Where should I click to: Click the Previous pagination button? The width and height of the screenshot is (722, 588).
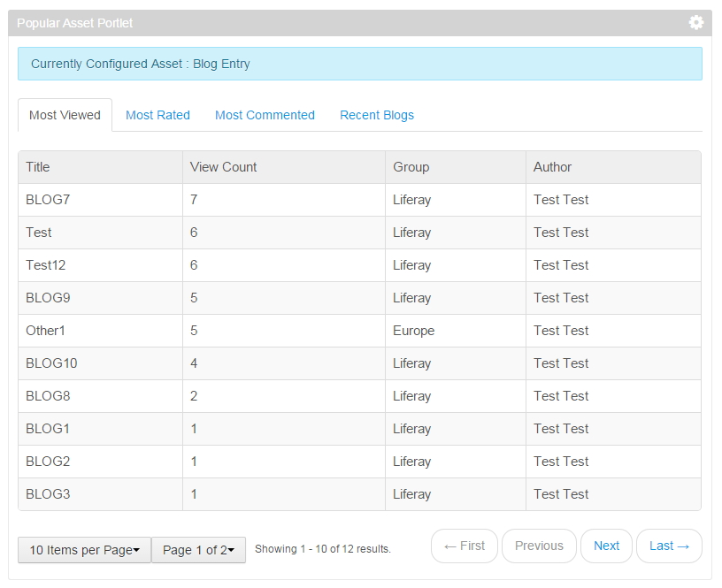click(539, 546)
